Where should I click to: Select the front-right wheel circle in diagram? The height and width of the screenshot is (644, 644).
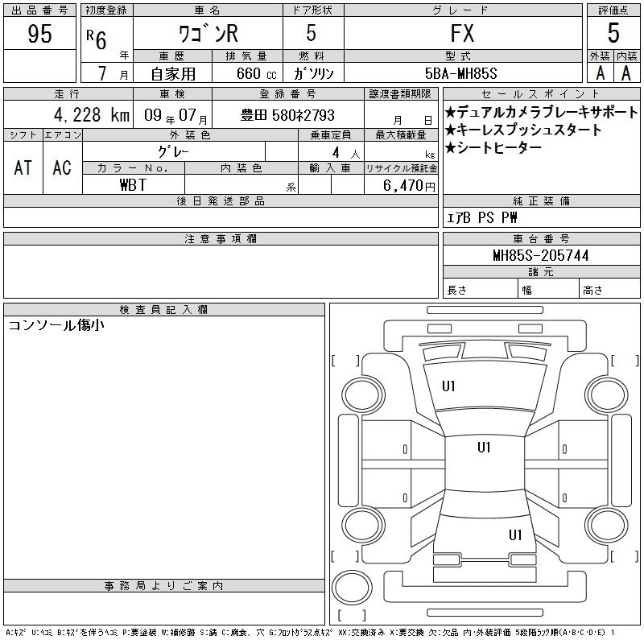(607, 395)
